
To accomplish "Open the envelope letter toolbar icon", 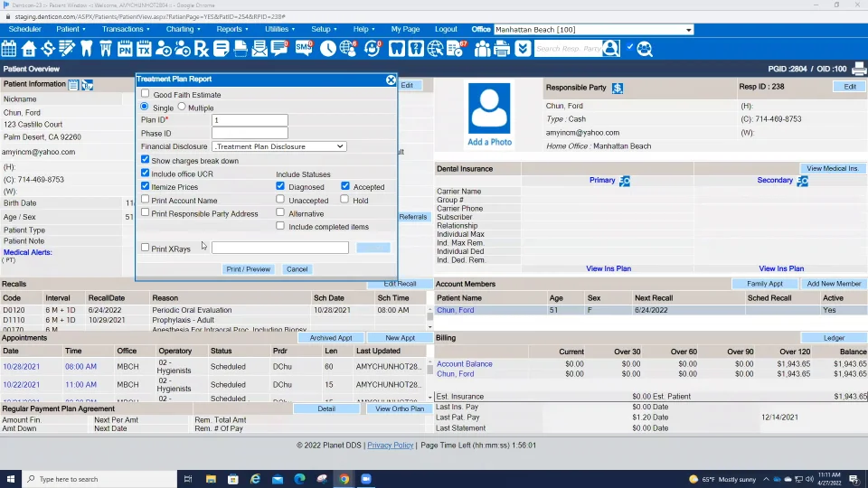I will [259, 49].
